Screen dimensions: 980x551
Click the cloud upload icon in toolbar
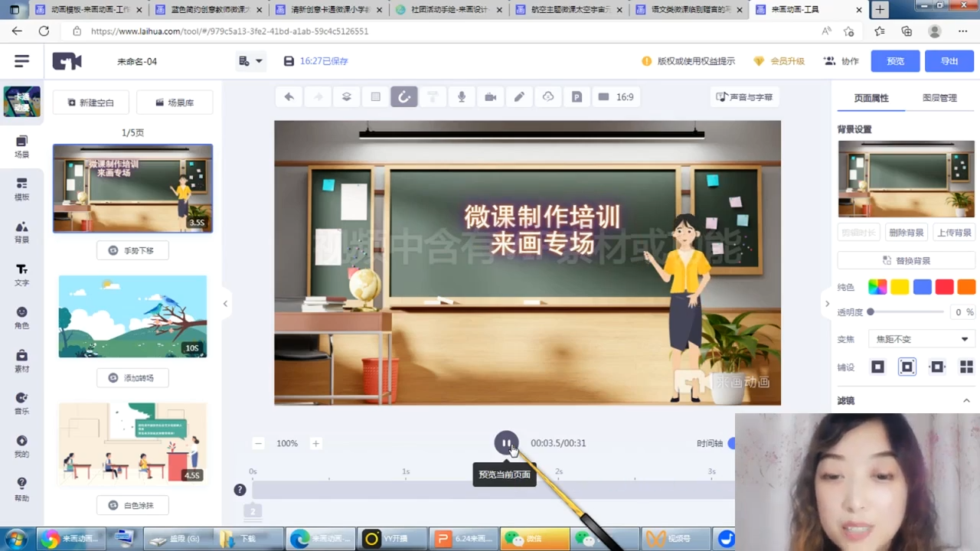click(x=548, y=97)
